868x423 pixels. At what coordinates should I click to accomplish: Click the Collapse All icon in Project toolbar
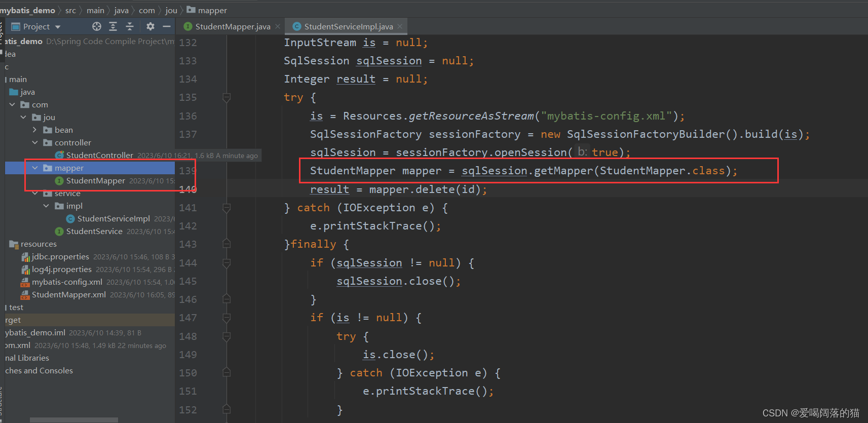[x=130, y=26]
